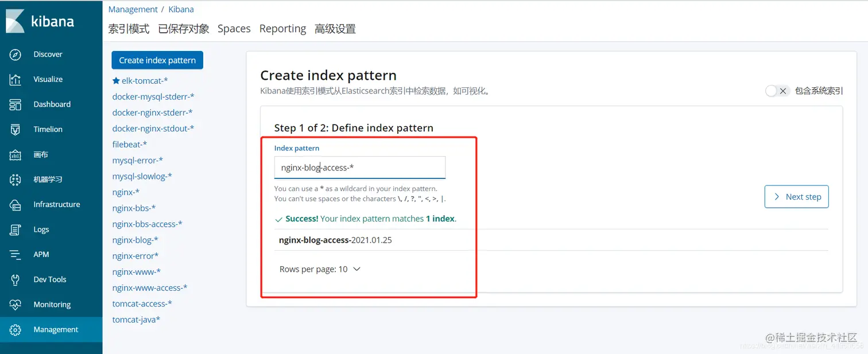The width and height of the screenshot is (868, 354).
Task: Open the 机器学习 machine learning icon
Action: [x=15, y=180]
